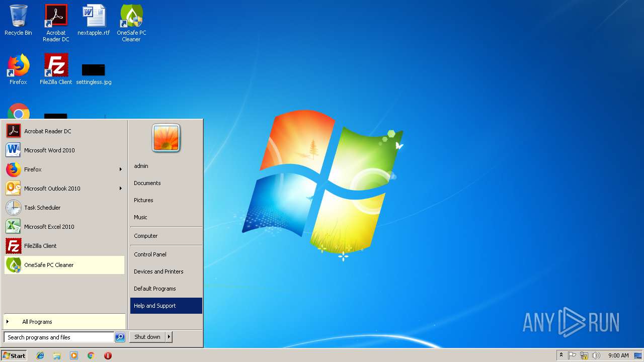Image resolution: width=644 pixels, height=362 pixels.
Task: Open Computer from Start menu
Action: point(166,236)
